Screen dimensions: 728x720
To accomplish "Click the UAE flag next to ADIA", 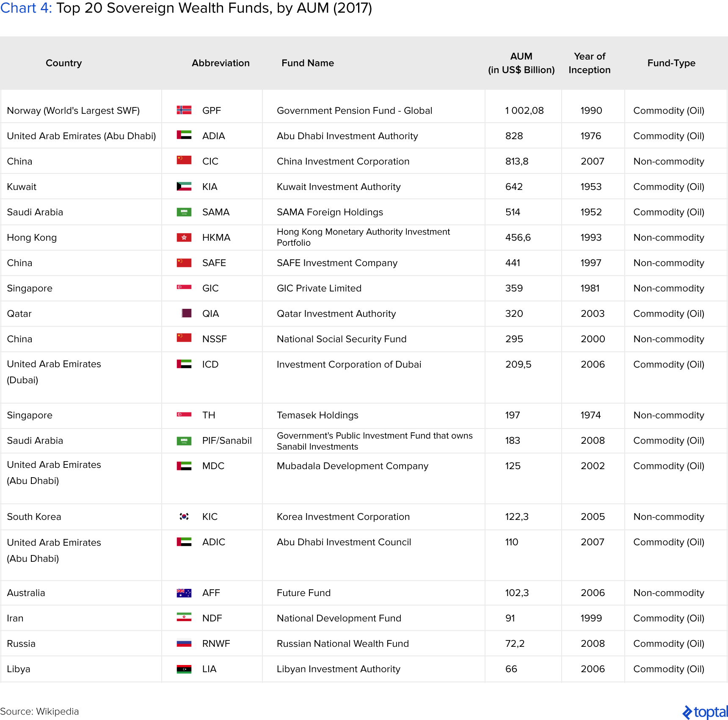I will click(x=184, y=135).
